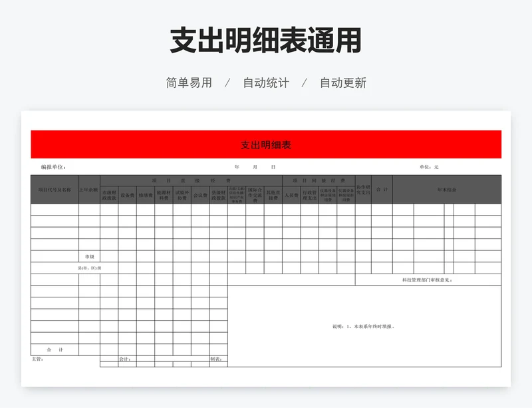Click the 说明:1、本表系年终时填报 note
Viewport: 532px width, 408px height.
click(364, 327)
